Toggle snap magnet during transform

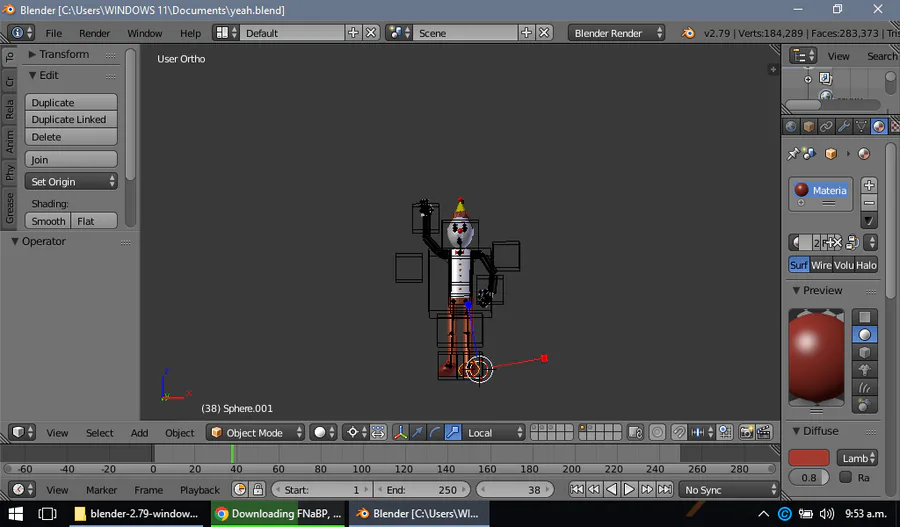[x=679, y=432]
